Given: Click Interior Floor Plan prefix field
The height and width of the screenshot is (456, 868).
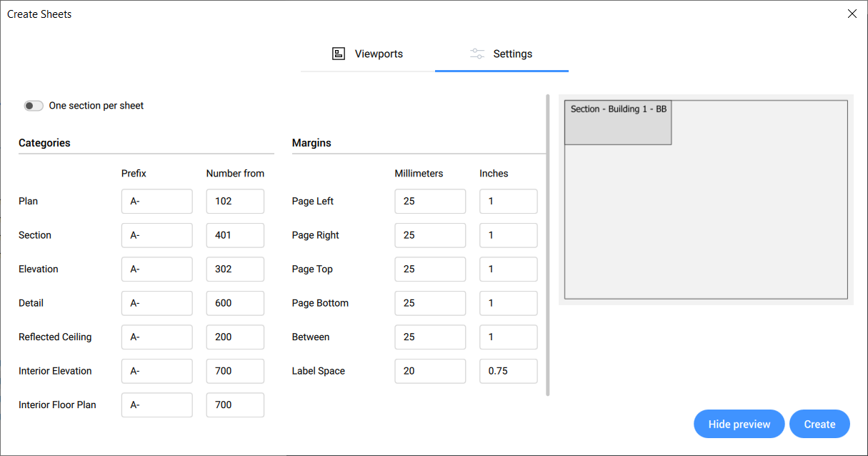Looking at the screenshot, I should (x=156, y=405).
